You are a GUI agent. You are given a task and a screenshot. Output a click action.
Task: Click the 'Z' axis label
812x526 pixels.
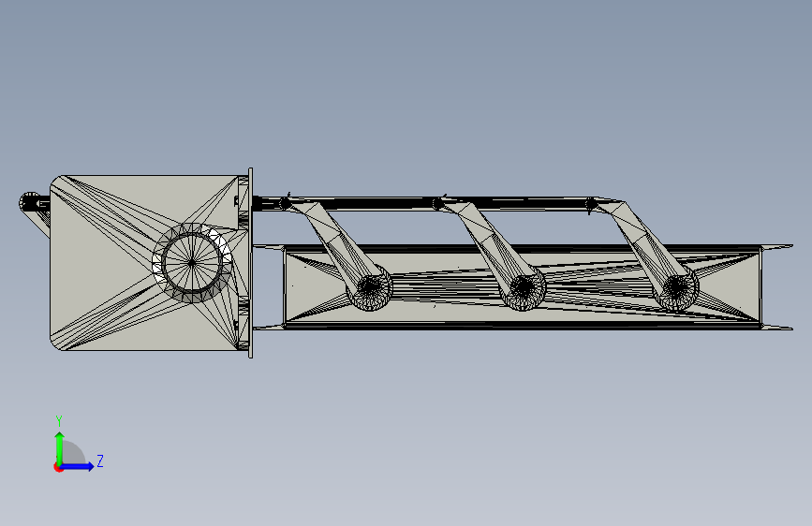pyautogui.click(x=100, y=460)
